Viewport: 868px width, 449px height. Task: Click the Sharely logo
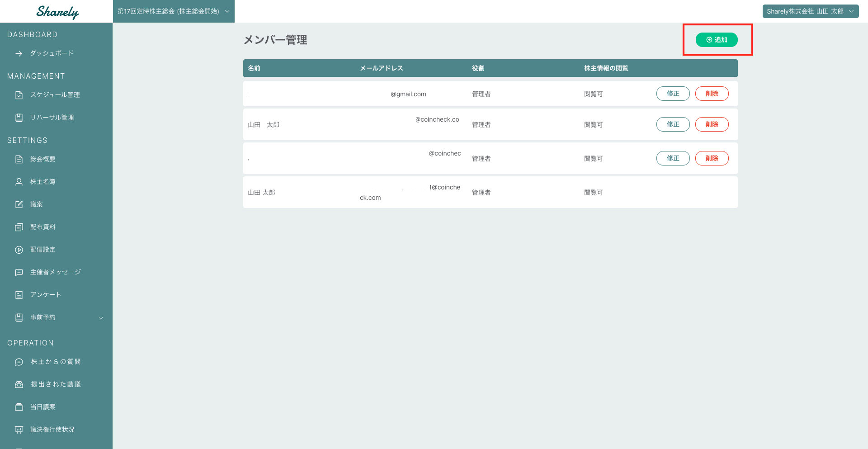click(57, 12)
